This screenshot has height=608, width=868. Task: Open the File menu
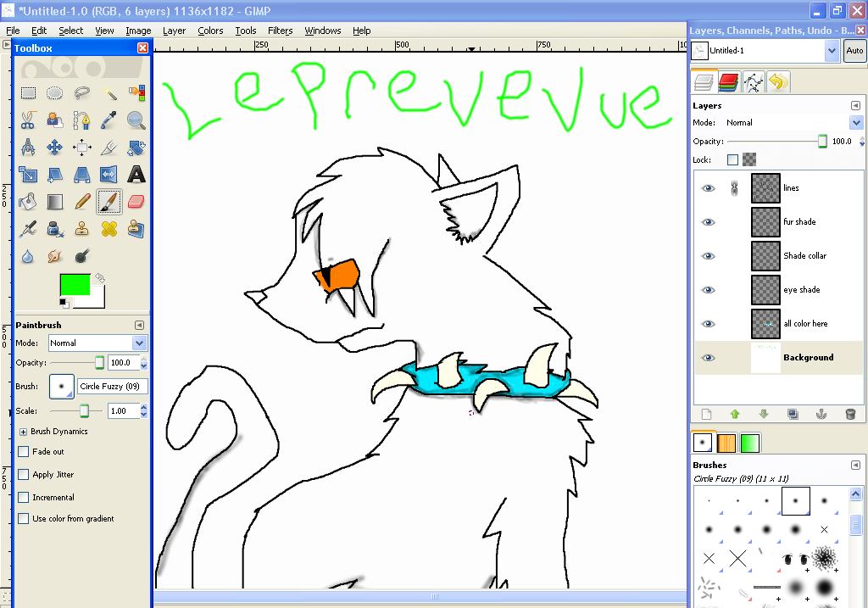(13, 31)
